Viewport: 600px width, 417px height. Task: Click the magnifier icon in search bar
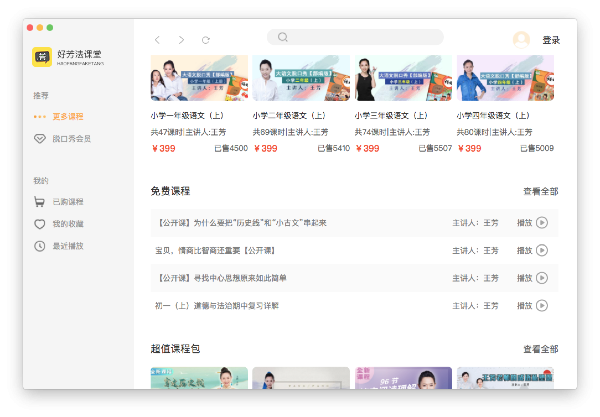pos(283,37)
